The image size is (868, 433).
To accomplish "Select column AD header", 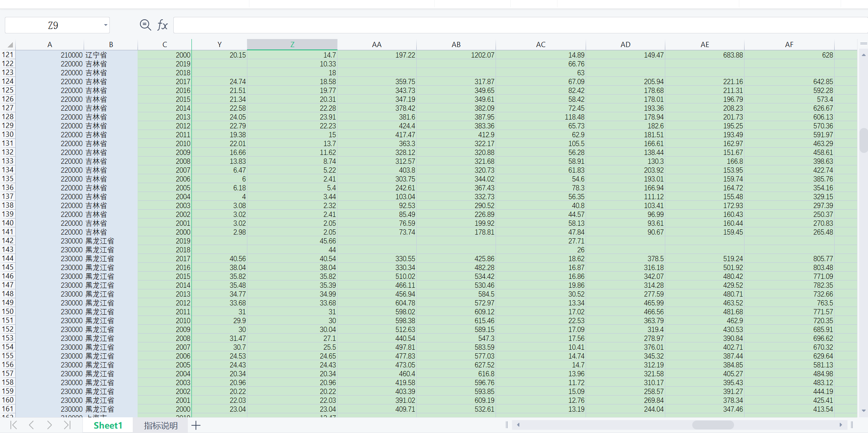I will [x=625, y=45].
